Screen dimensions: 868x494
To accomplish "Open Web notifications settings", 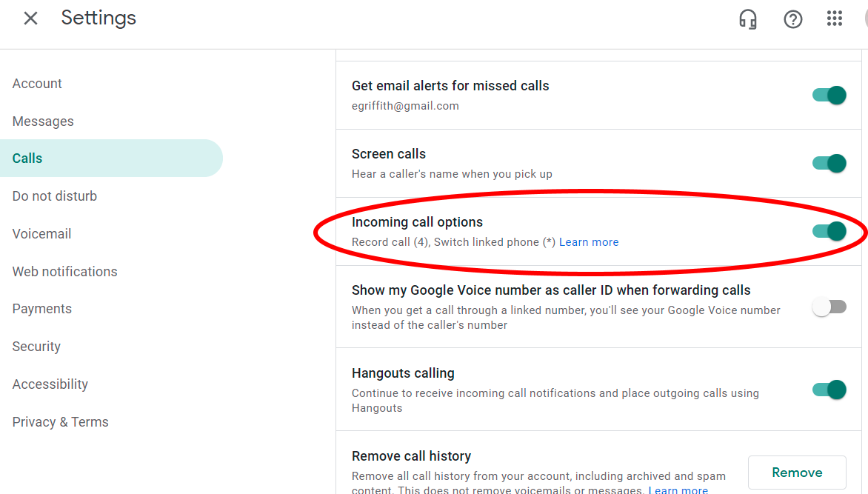I will tap(64, 271).
